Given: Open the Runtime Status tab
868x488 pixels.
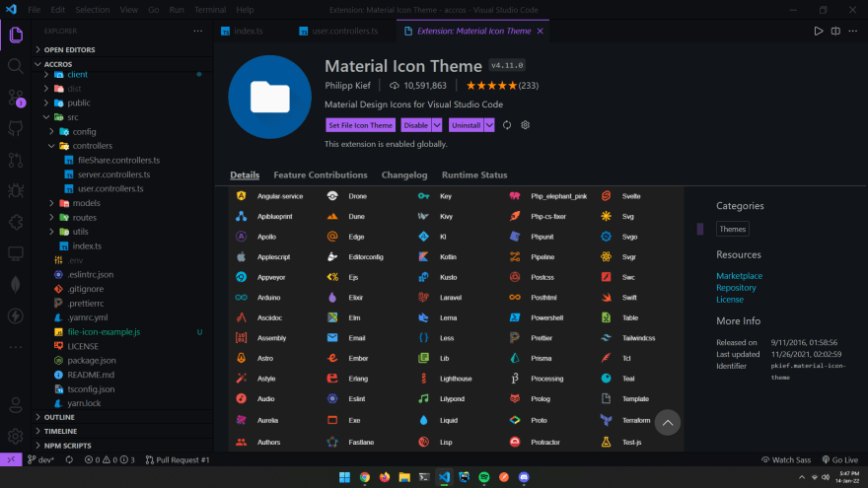Looking at the screenshot, I should pyautogui.click(x=474, y=174).
